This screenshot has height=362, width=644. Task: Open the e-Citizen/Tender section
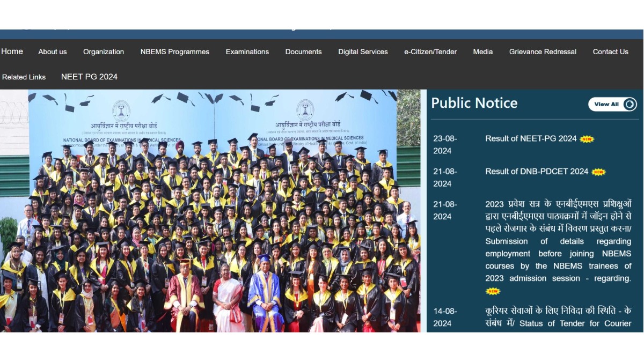pos(430,51)
